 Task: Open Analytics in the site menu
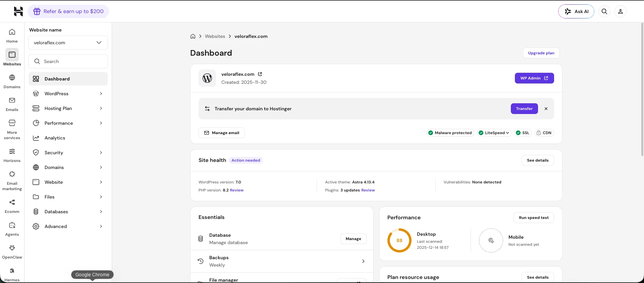[68, 138]
